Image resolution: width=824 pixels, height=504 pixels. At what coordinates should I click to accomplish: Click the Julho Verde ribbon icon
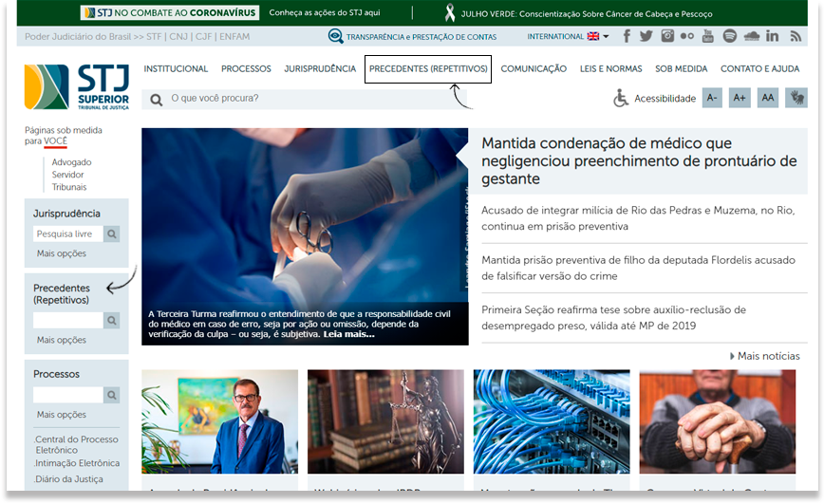pyautogui.click(x=450, y=12)
